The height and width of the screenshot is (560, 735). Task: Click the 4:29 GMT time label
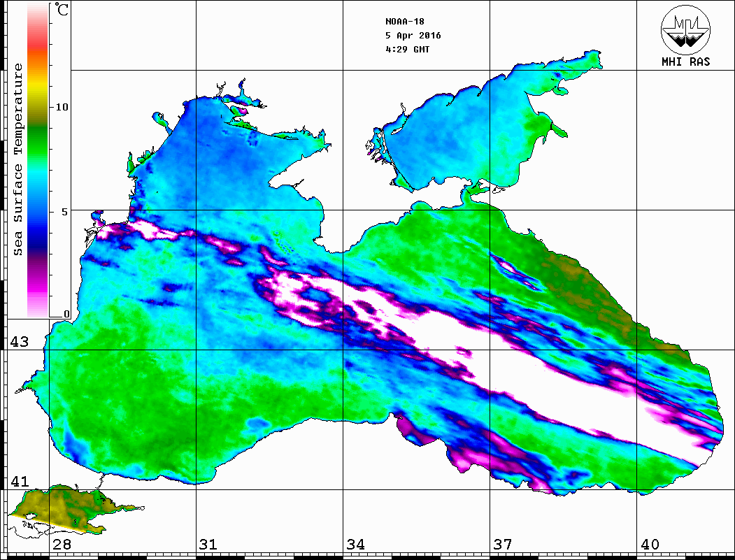tap(408, 50)
